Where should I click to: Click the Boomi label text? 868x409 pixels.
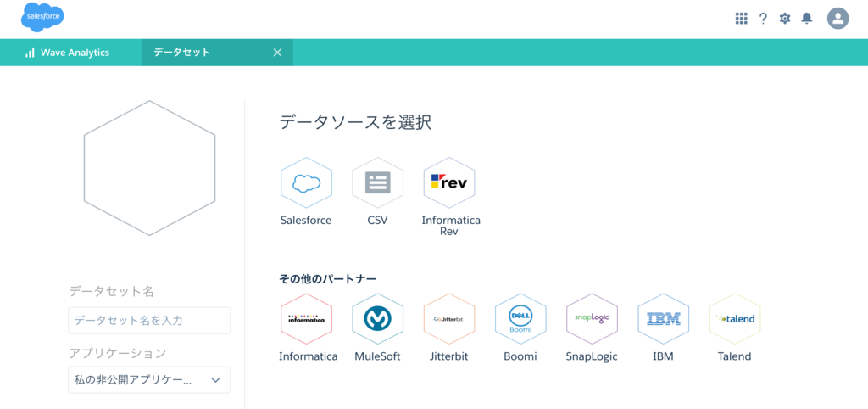(520, 356)
